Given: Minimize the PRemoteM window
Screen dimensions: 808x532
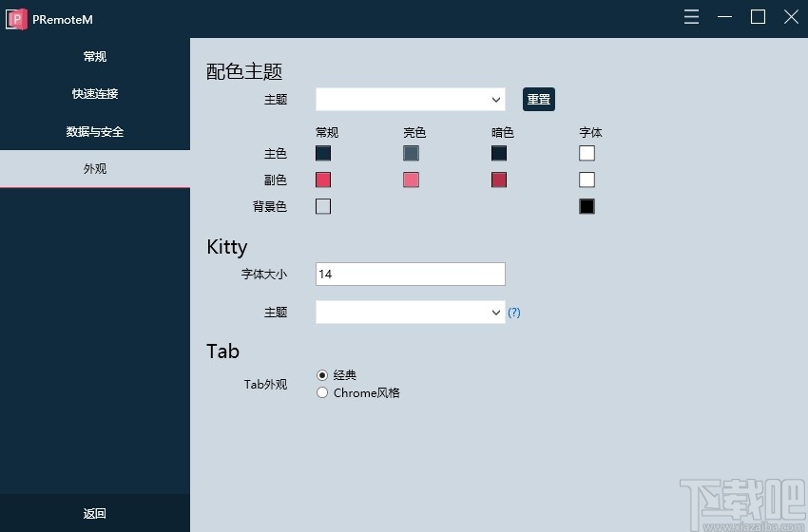Looking at the screenshot, I should tap(724, 17).
